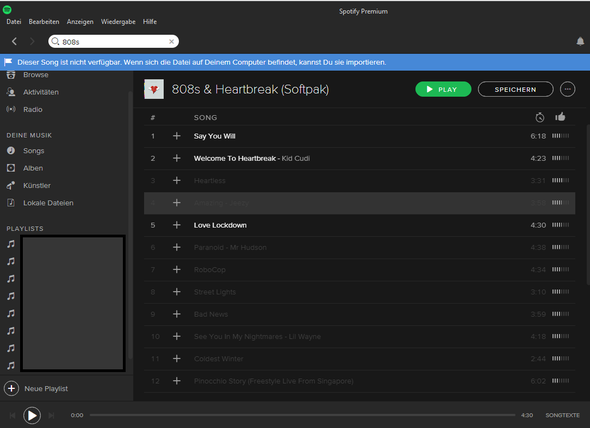Clear the search field with the X
Image resolution: width=590 pixels, height=428 pixels.
pyautogui.click(x=172, y=41)
